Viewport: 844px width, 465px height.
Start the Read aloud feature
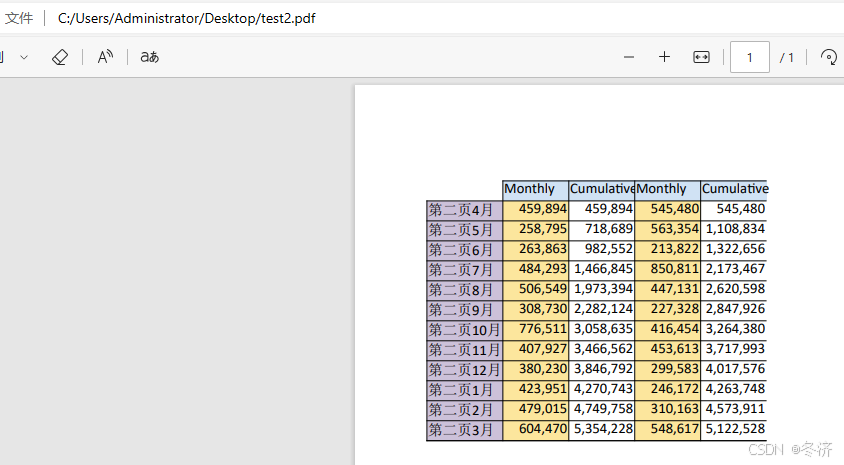pos(106,57)
